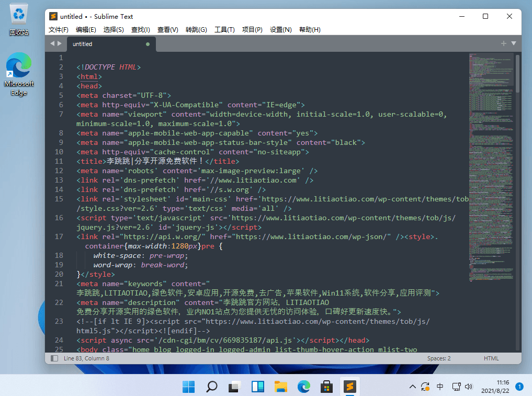Open taskbar Search icon
This screenshot has height=396, width=532.
coord(212,387)
